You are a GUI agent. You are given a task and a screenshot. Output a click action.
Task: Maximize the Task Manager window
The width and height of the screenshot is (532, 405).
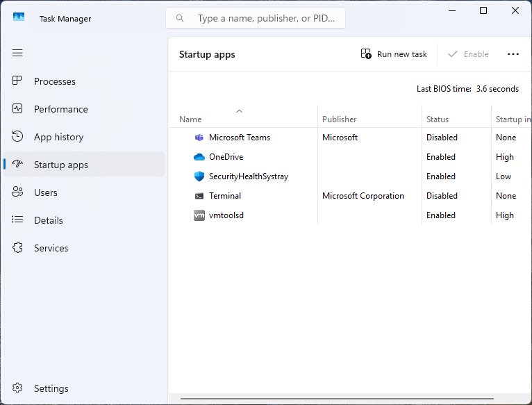pyautogui.click(x=483, y=10)
